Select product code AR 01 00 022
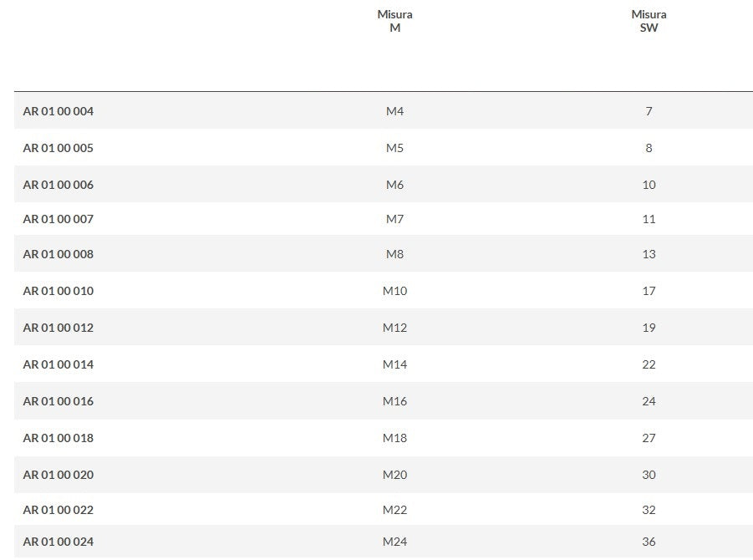Screen dimensions: 753x560 tap(59, 510)
